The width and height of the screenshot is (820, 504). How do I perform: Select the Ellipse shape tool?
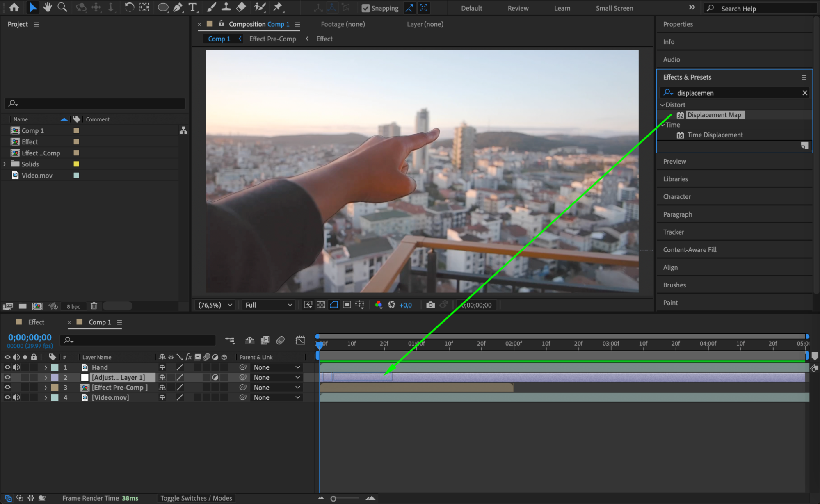(163, 7)
